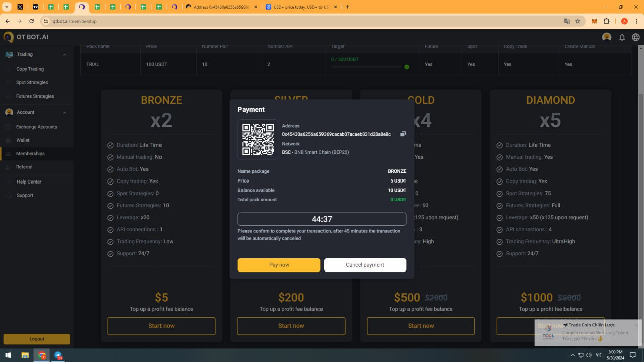Click the address bar URL qtbot.ai/membership
Screen dimensions: 644x362
tap(74, 21)
